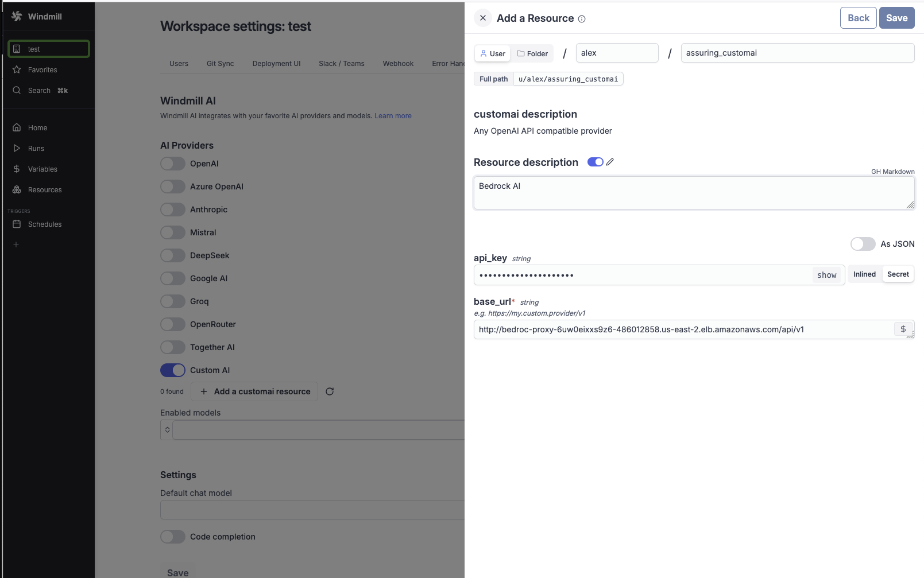
Task: Insert a variable using the dollar icon in base_url
Action: (903, 329)
